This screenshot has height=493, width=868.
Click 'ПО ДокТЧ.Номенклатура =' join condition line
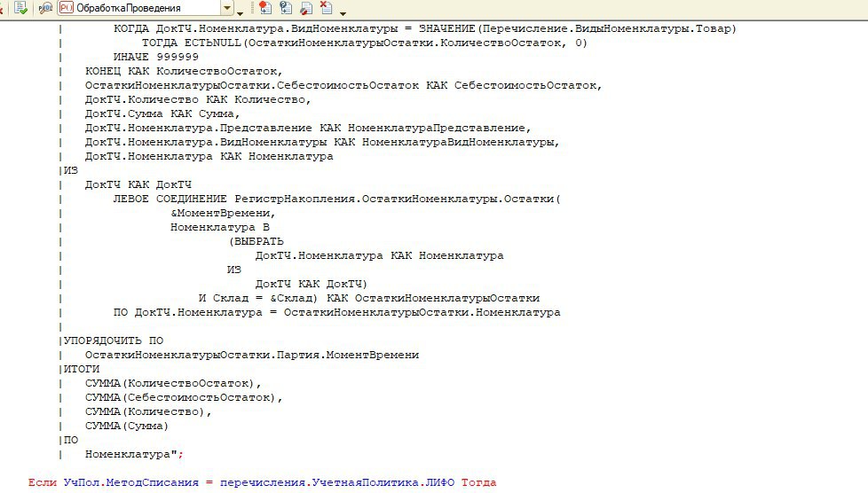(x=336, y=313)
